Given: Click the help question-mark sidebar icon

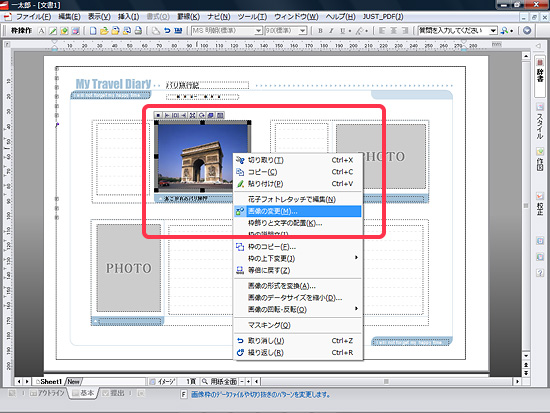Looking at the screenshot, I should 540,272.
